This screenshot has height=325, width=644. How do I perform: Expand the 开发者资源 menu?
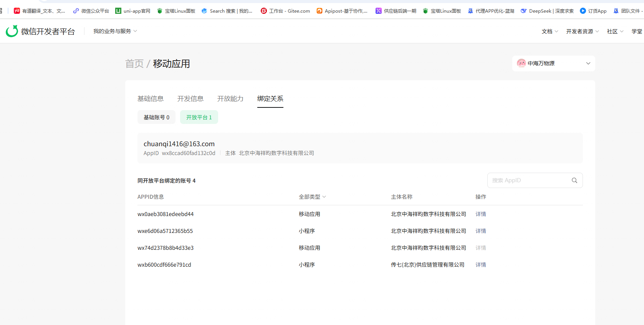[583, 31]
